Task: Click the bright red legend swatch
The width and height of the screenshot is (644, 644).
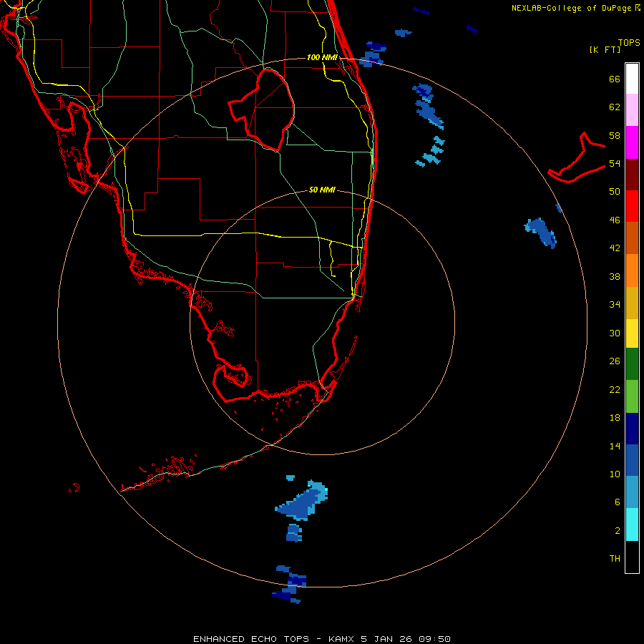Action: (632, 206)
